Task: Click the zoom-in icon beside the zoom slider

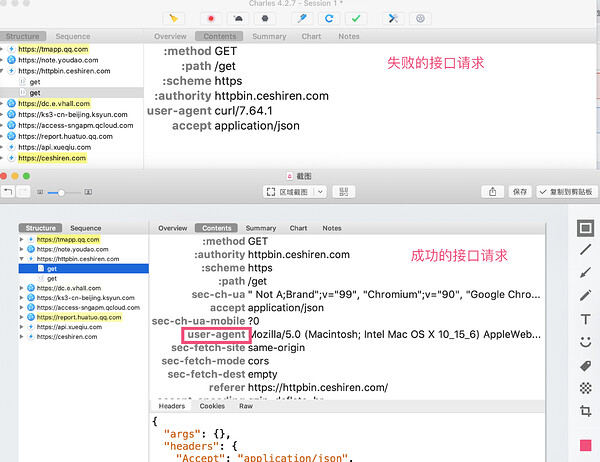Action: click(x=88, y=192)
